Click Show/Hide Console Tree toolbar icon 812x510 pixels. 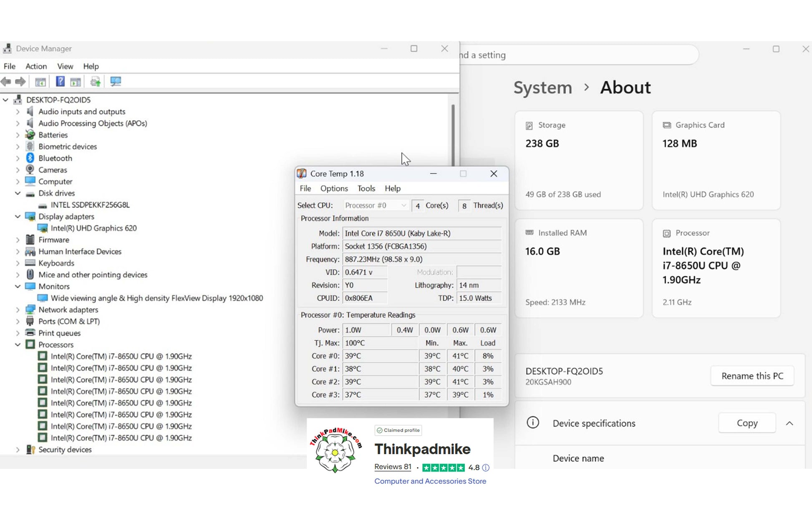(x=40, y=81)
